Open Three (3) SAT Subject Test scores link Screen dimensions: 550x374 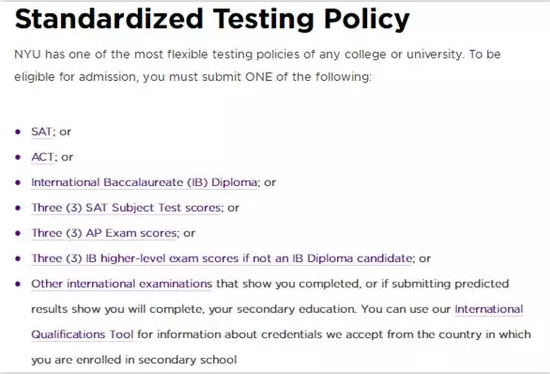tap(126, 208)
